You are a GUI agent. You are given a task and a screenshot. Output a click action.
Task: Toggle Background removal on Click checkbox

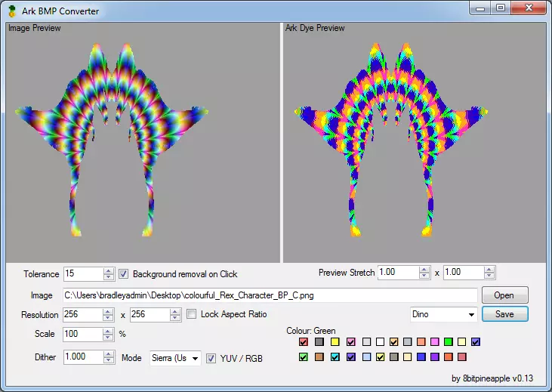[x=123, y=274]
